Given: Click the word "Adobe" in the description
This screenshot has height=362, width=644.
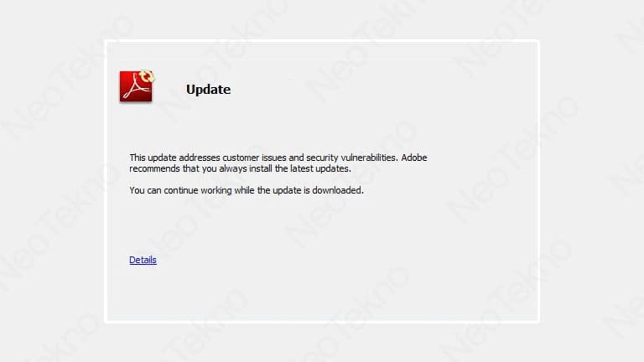Looking at the screenshot, I should (414, 158).
